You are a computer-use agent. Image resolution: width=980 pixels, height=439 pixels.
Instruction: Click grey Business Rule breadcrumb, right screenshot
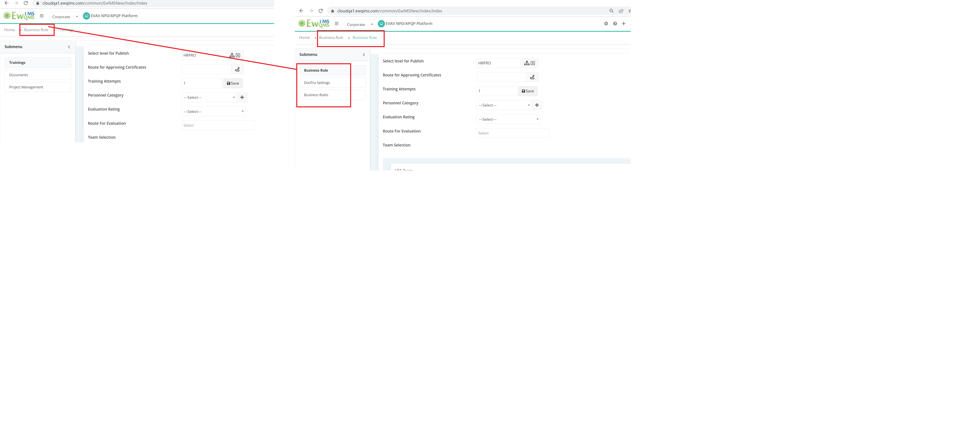coord(331,38)
